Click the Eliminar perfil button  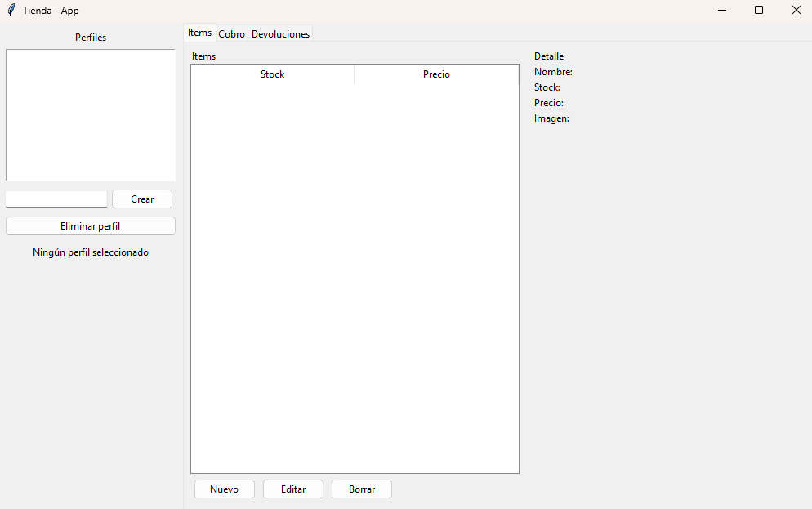click(91, 226)
